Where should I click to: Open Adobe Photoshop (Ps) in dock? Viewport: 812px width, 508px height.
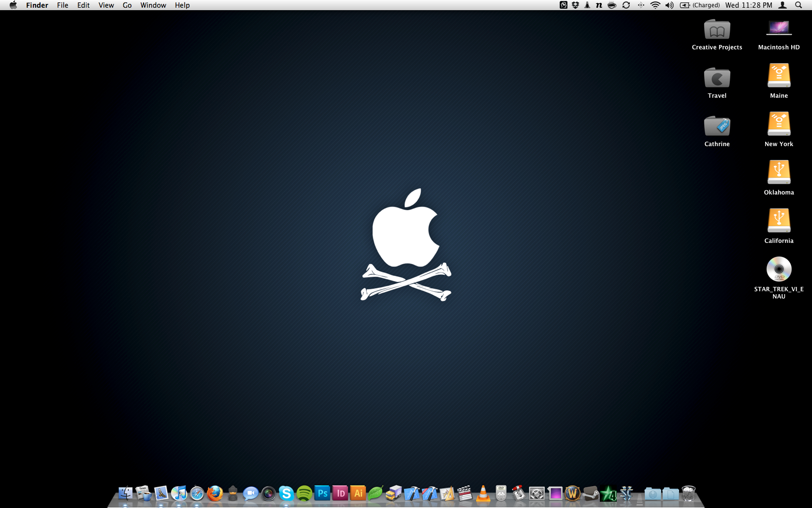pyautogui.click(x=322, y=493)
